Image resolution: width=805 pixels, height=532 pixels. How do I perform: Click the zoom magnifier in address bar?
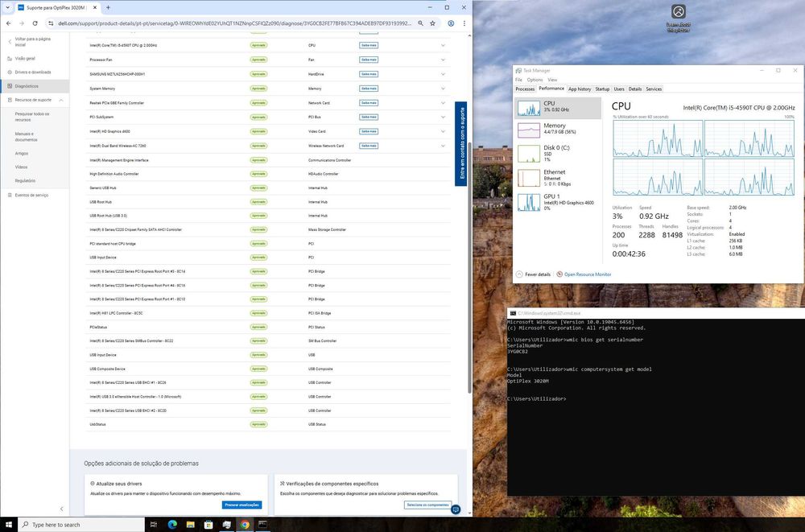pyautogui.click(x=420, y=23)
